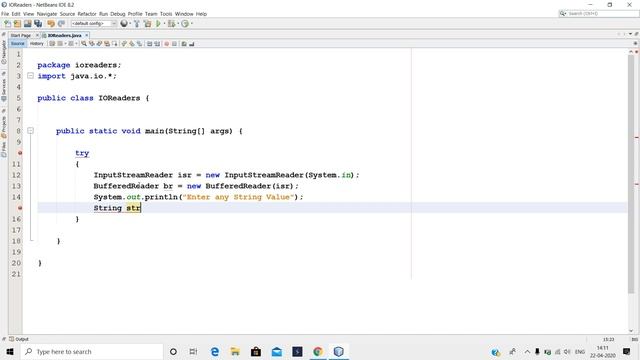Open the Tools menu
The height and width of the screenshot is (360, 640).
coord(166,14)
